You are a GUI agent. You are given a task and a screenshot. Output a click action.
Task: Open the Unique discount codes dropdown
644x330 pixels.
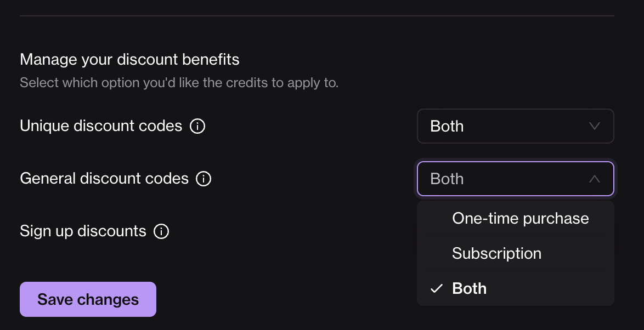click(515, 127)
